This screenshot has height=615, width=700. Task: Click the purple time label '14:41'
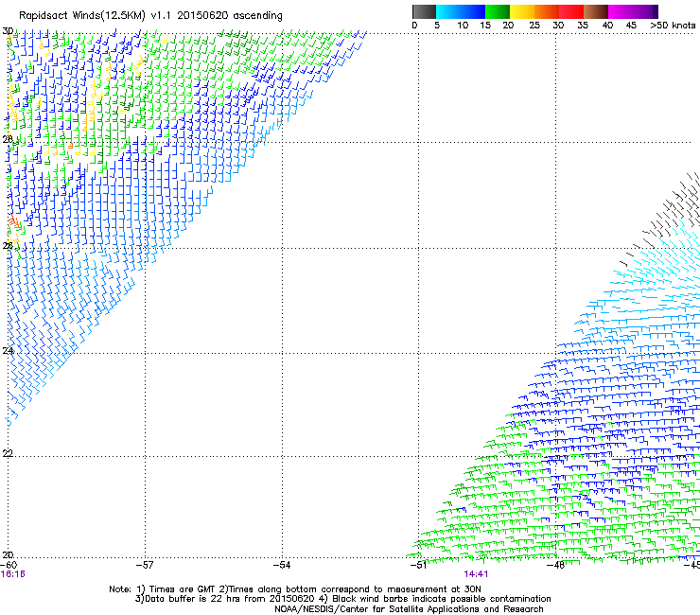pos(476,574)
